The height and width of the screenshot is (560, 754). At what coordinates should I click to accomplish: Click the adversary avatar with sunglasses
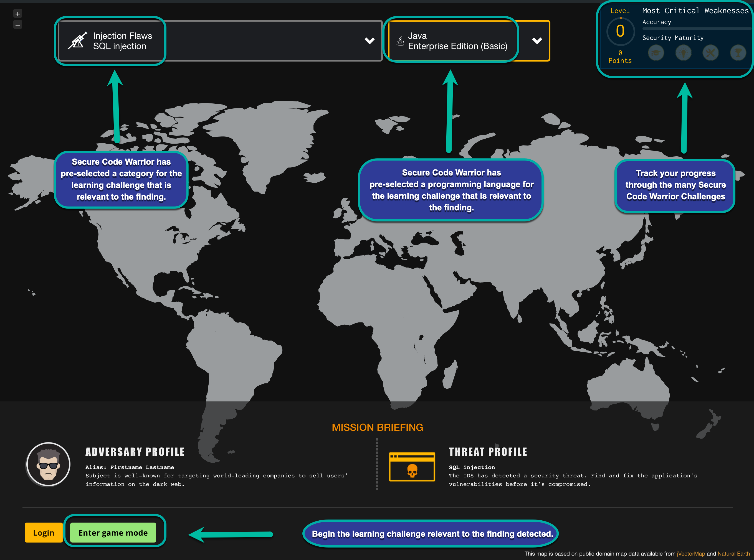(x=49, y=464)
